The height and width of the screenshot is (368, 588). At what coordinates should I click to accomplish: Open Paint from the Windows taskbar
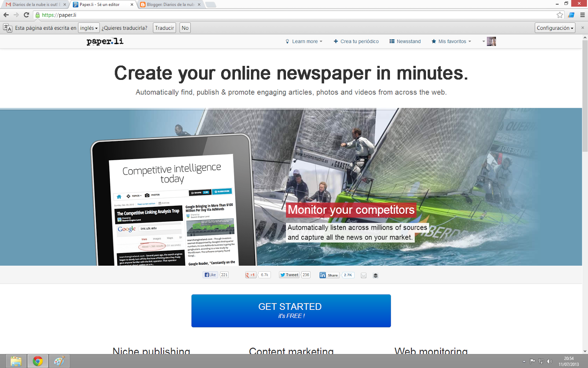coord(59,361)
